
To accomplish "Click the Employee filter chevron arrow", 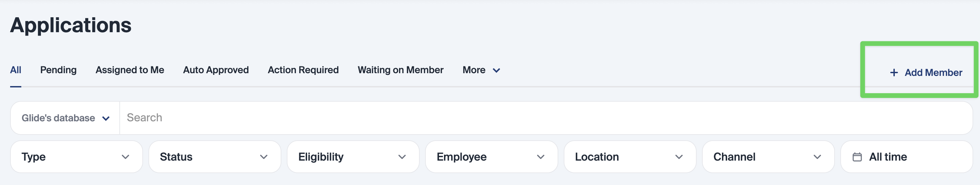I will [541, 157].
